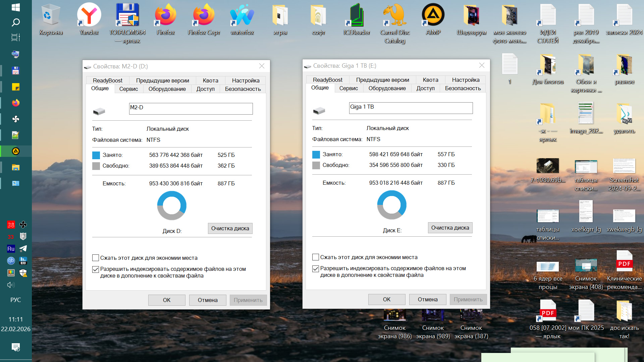This screenshot has width=644, height=362.
Task: Uncheck indexing option in M2-D properties
Action: (x=96, y=269)
